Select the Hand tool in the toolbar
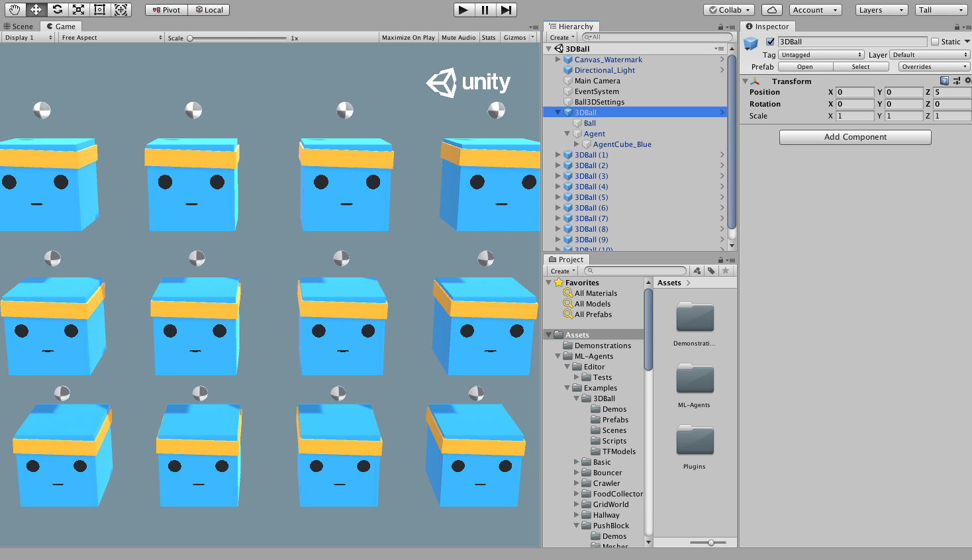 [x=14, y=9]
